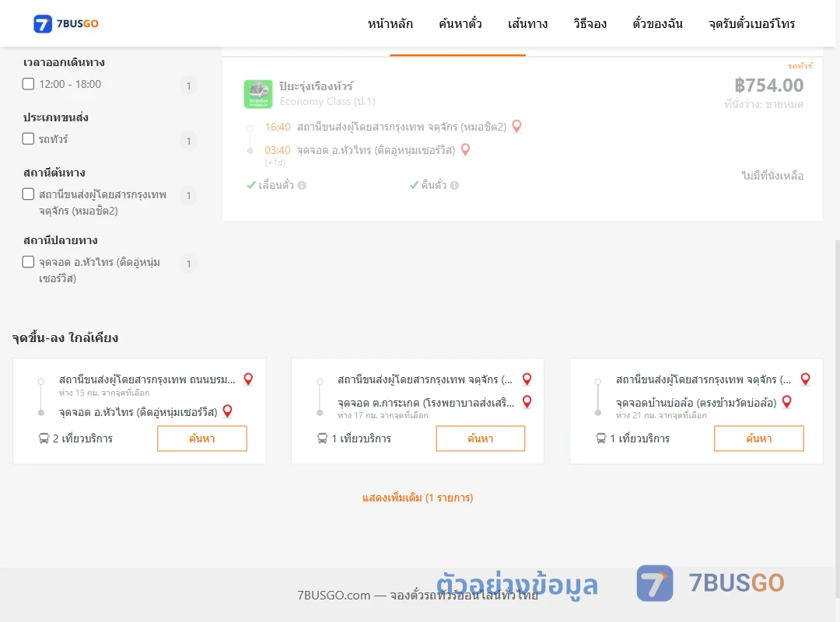Open the หน้าหลัก menu item

point(390,24)
